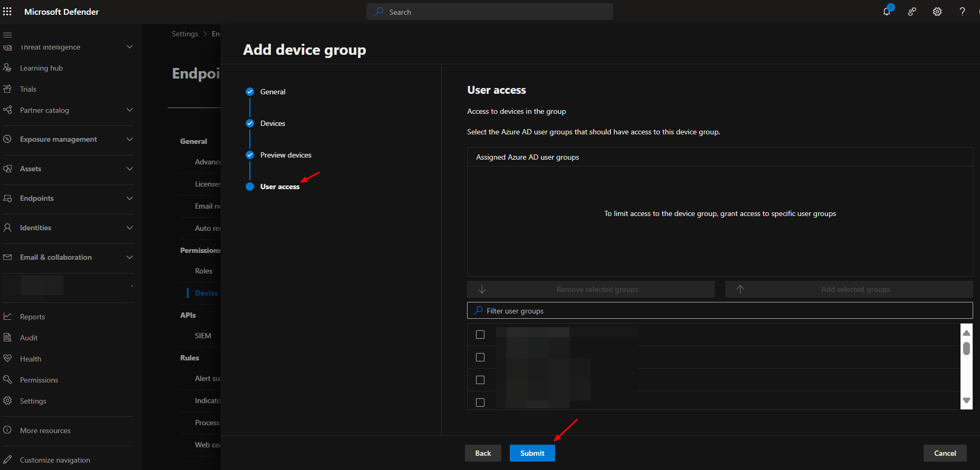The image size is (980, 470).
Task: Go to the General wizard step
Action: coord(266,92)
